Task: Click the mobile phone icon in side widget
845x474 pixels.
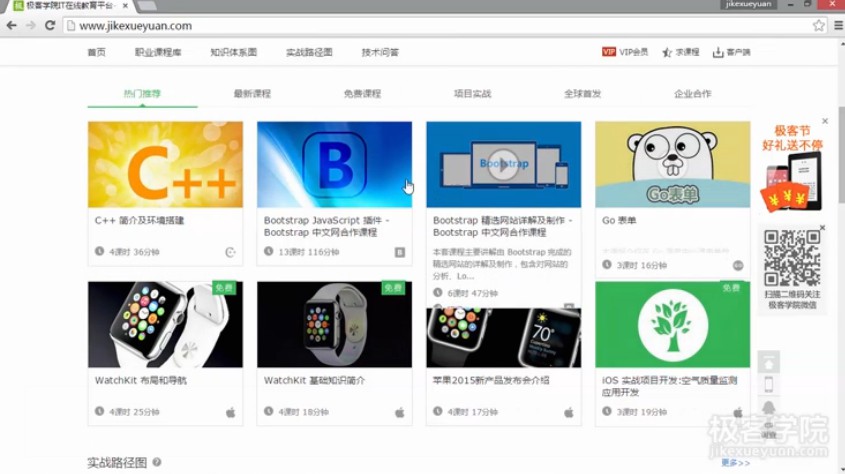Action: pos(768,385)
